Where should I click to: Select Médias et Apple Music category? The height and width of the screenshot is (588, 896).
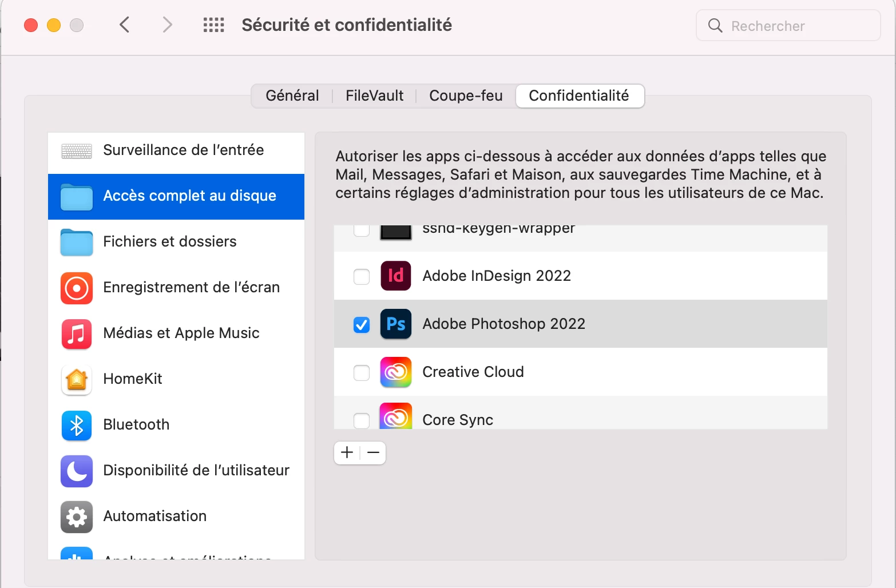[x=176, y=333]
